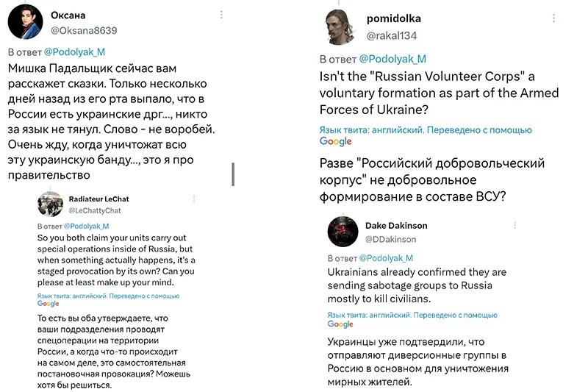
Task: Click translation notice under pomidolka's tweet
Action: (x=426, y=135)
